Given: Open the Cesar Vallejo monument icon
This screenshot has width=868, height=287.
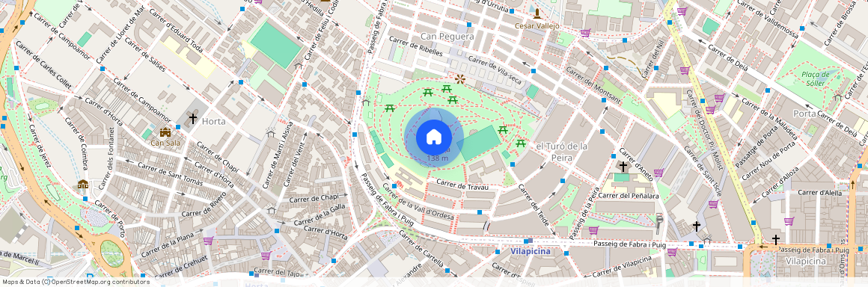Looking at the screenshot, I should (x=537, y=13).
